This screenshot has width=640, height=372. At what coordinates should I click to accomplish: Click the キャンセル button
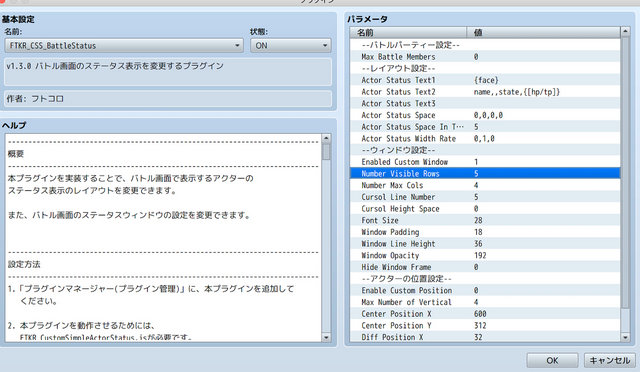609,361
